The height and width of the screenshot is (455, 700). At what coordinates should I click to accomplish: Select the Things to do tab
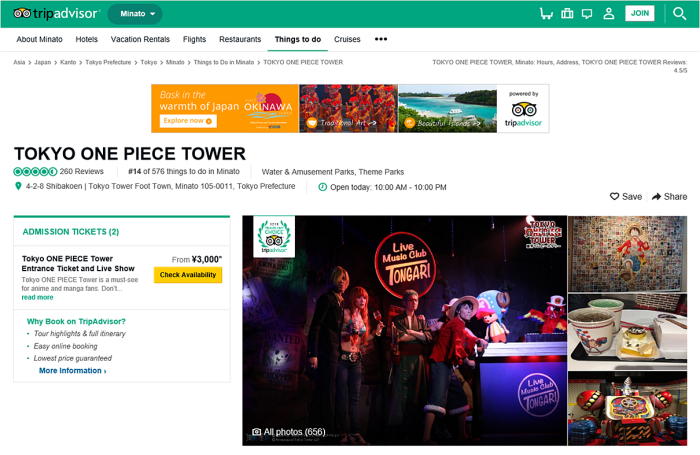pos(298,39)
